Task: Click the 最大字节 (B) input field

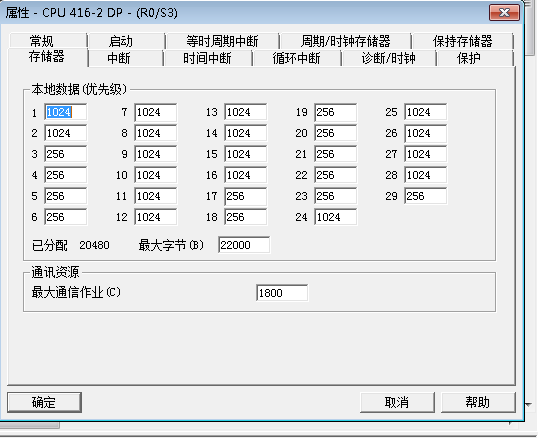Action: tap(244, 245)
